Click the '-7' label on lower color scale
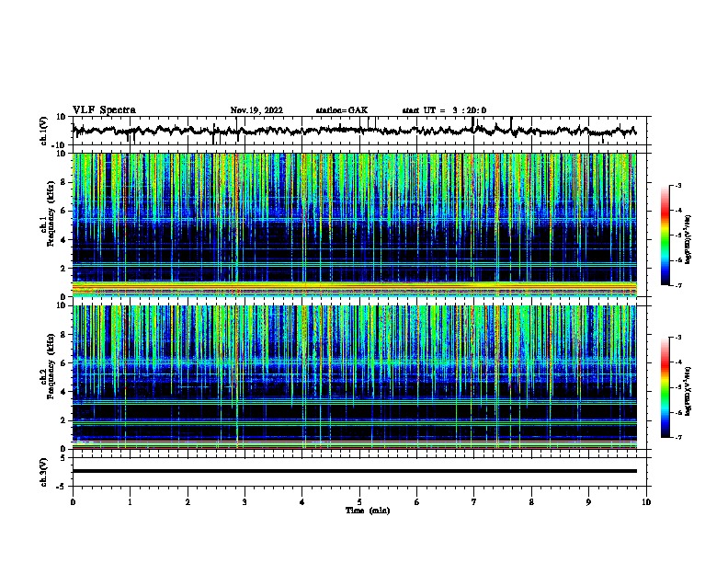This screenshot has height=563, width=728. click(x=678, y=438)
